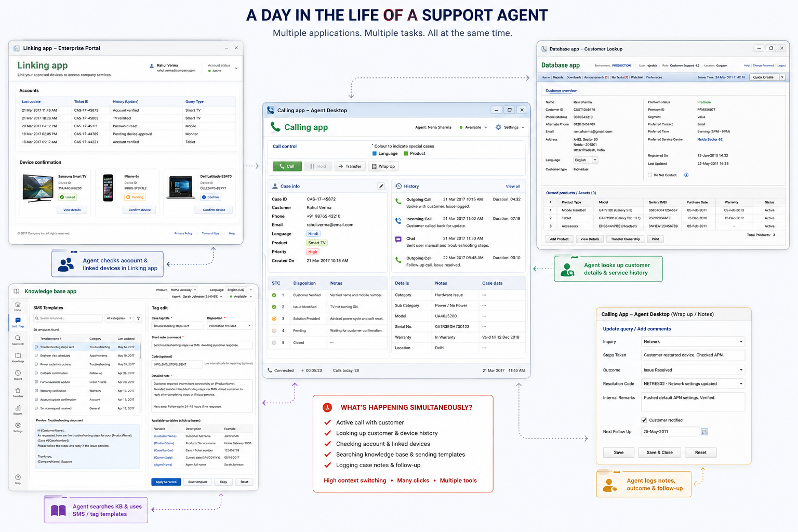The image size is (798, 532).
Task: Open Product Home Gateway dropdown
Action: [x=184, y=290]
